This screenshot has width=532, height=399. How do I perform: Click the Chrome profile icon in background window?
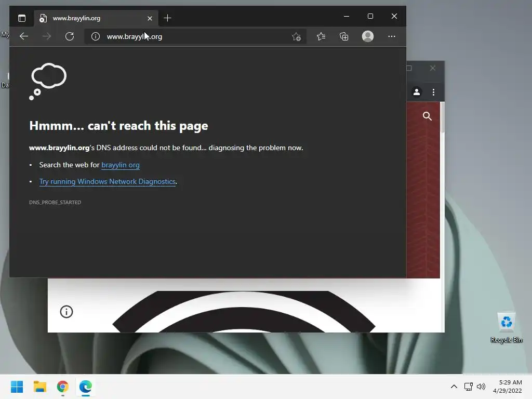(417, 92)
